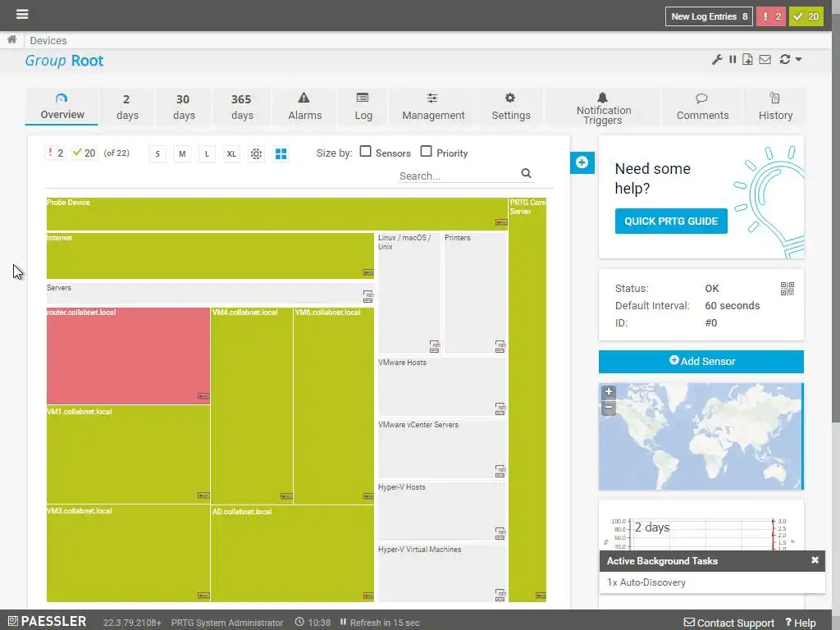The image size is (840, 630).
Task: Show the sunburst view icon
Action: [x=256, y=153]
